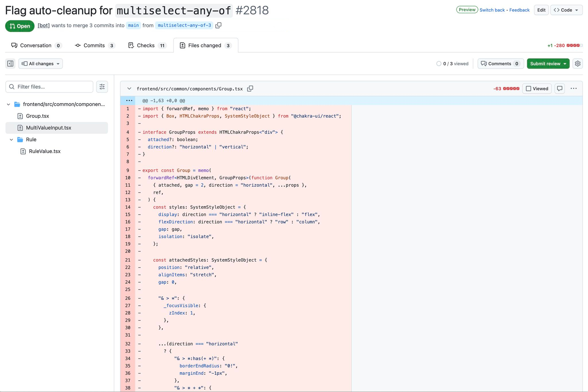Copy the Group.tsx file path icon

coord(250,89)
